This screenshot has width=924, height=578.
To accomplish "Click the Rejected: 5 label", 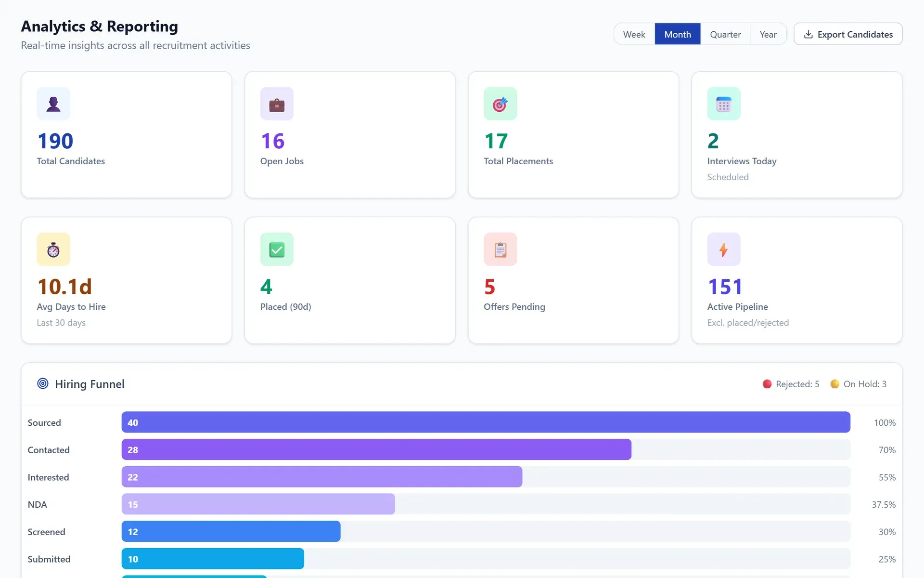I will (x=797, y=384).
